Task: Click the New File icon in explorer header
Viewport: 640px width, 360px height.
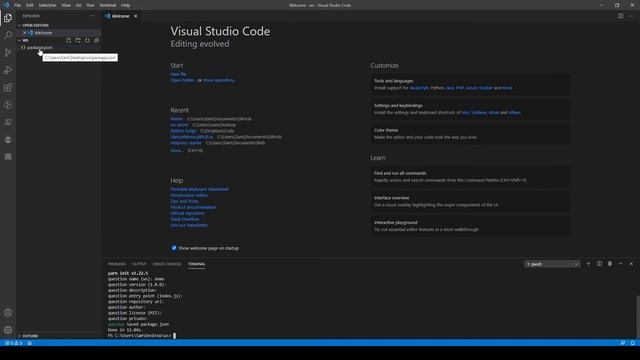Action: click(x=69, y=40)
